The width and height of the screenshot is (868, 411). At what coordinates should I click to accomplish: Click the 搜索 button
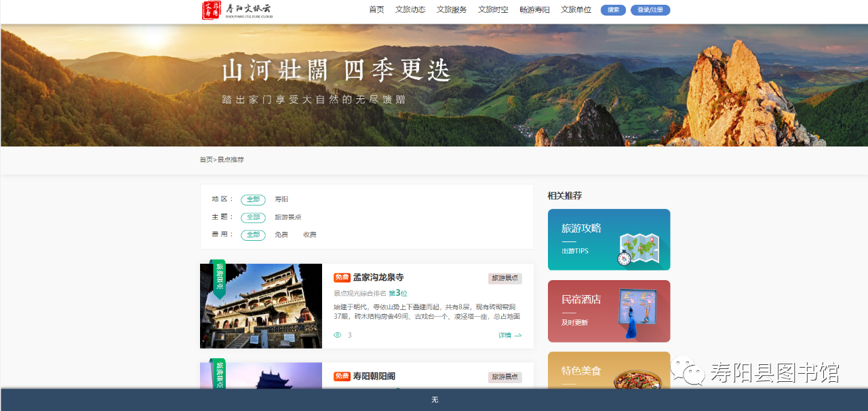click(613, 10)
